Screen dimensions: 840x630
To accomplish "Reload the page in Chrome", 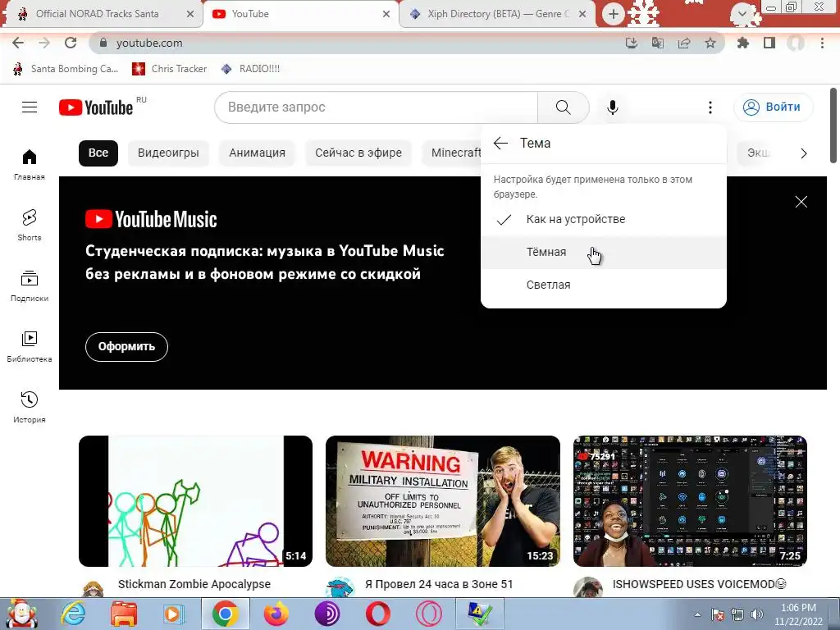I will 71,43.
